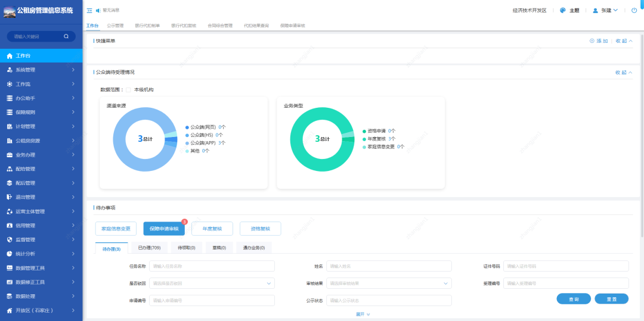This screenshot has width=644, height=321.
Task: Click the 家庭信息变更 to-do button
Action: pyautogui.click(x=116, y=229)
